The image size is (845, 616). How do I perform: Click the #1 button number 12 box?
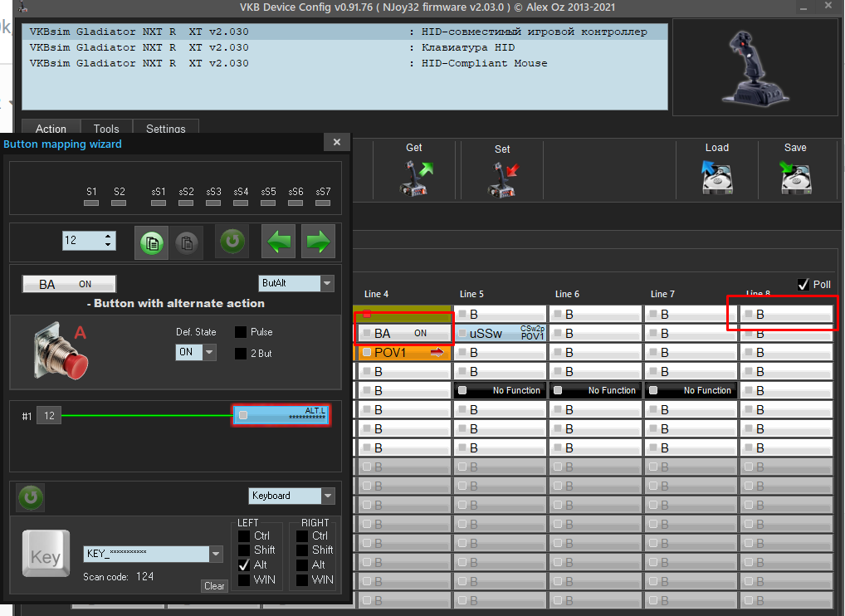(49, 416)
